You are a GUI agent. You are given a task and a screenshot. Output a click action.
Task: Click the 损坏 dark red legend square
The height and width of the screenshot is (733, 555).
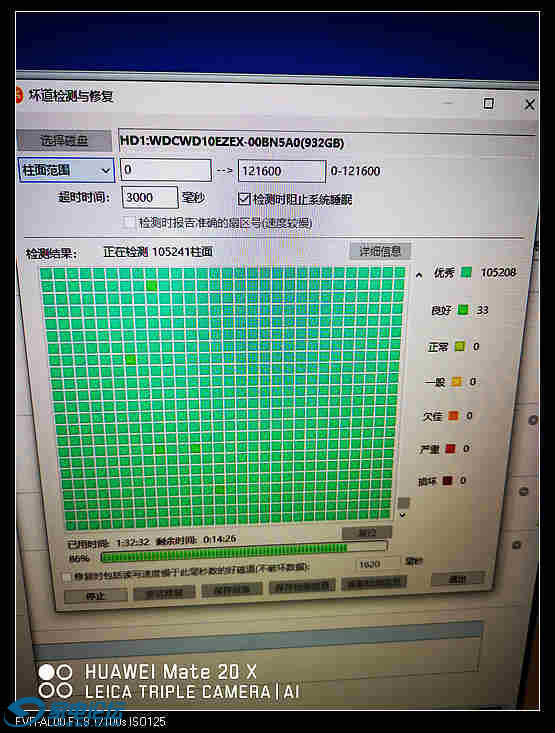pyautogui.click(x=447, y=480)
